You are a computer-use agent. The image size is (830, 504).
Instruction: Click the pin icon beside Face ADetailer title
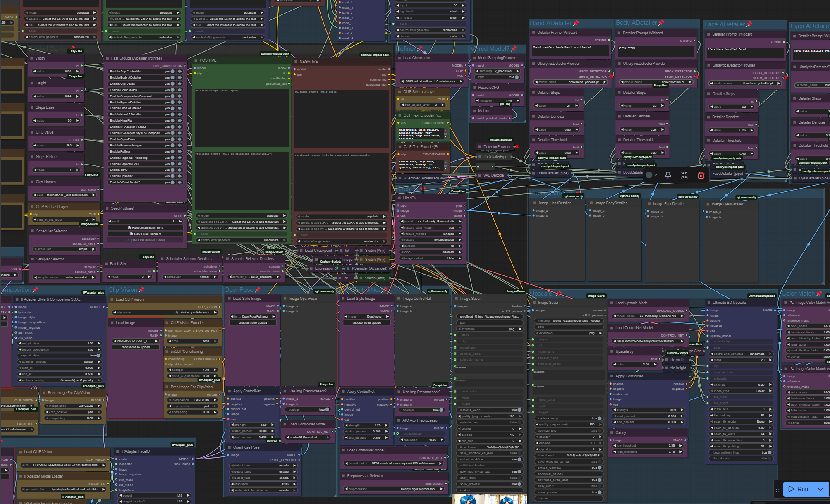(749, 24)
